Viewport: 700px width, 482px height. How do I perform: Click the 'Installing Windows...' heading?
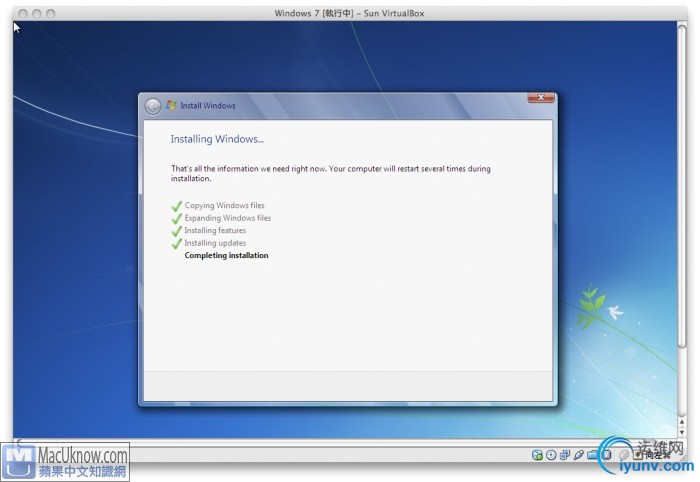tap(217, 139)
